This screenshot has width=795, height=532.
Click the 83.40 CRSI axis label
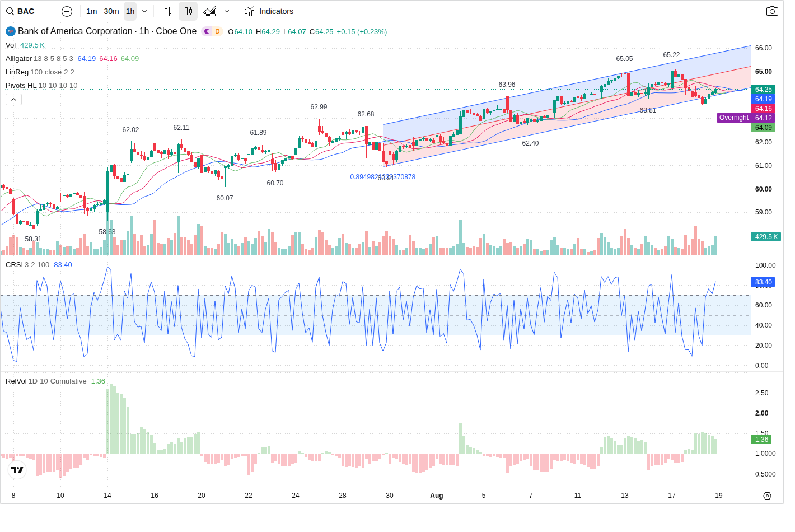[x=763, y=282]
